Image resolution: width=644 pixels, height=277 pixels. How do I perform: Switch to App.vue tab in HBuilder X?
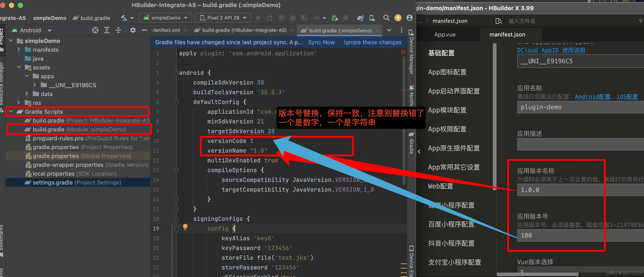click(445, 35)
